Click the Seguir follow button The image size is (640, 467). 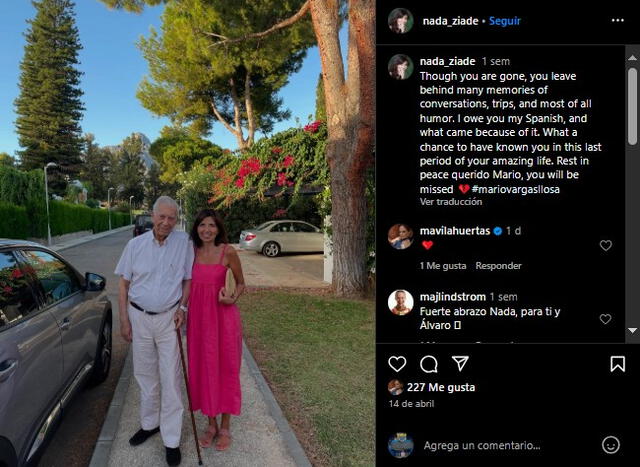tap(505, 21)
